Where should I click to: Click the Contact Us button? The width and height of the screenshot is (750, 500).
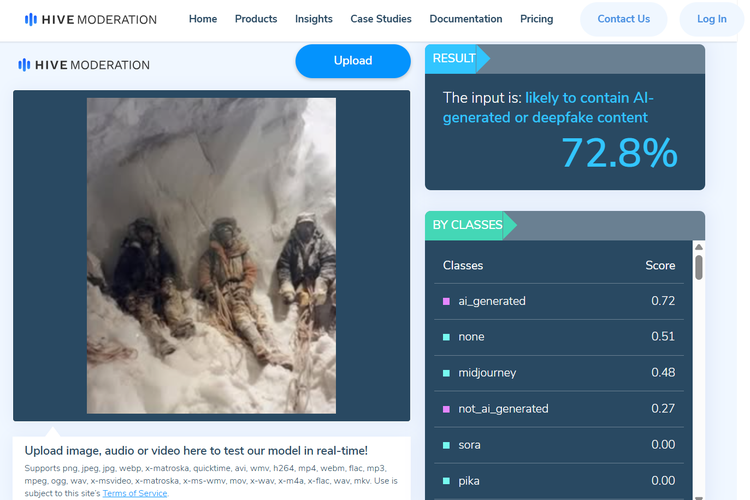pyautogui.click(x=624, y=19)
